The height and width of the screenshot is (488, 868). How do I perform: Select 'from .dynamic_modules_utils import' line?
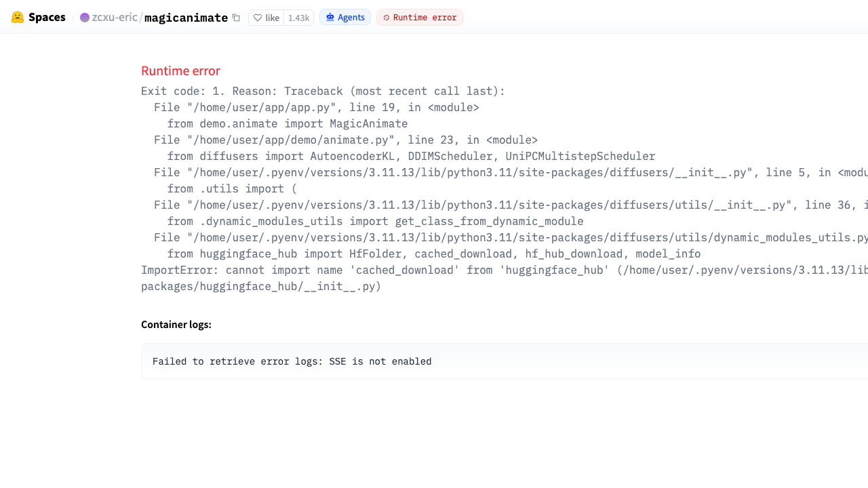pyautogui.click(x=375, y=222)
